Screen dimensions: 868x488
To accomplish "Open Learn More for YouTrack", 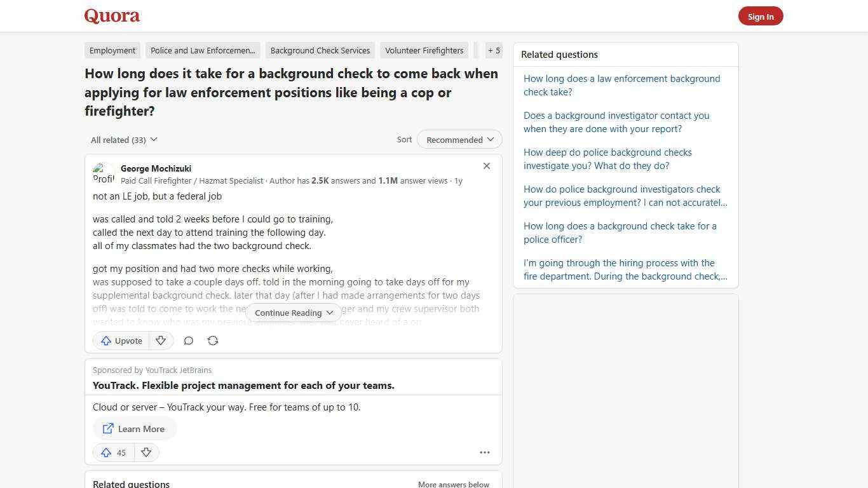I will [134, 428].
